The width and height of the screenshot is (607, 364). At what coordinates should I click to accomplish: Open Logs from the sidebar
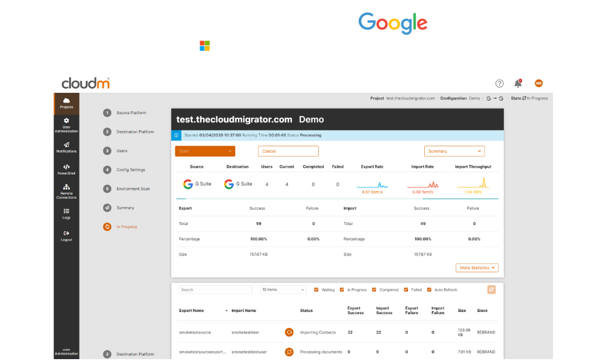click(x=66, y=213)
